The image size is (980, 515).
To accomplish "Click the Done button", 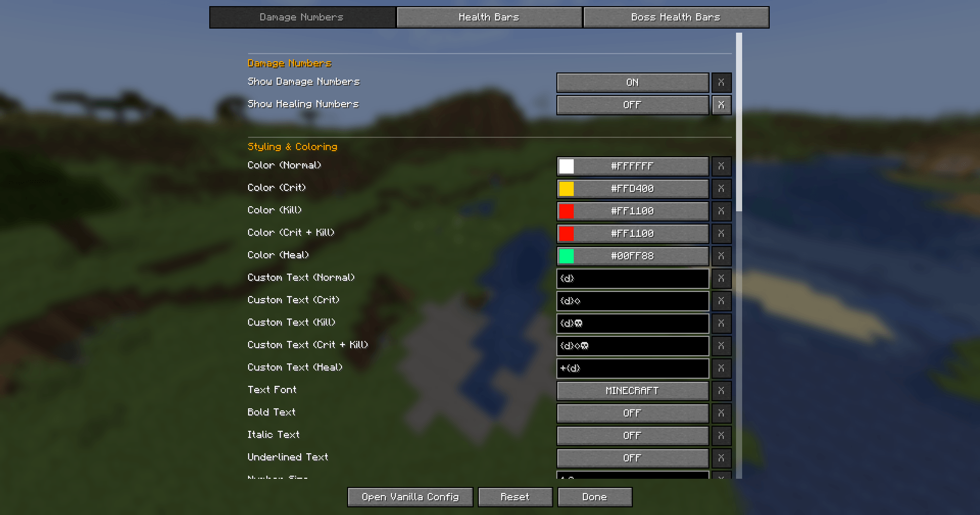I will [x=595, y=497].
